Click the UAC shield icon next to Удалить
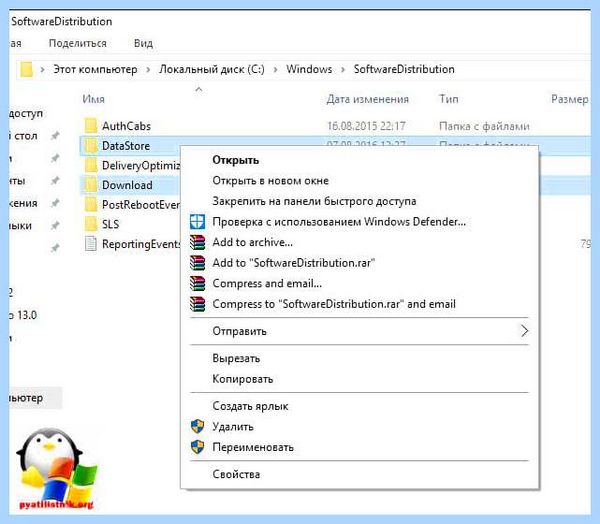Viewport: 600px width, 524px height. tap(197, 426)
